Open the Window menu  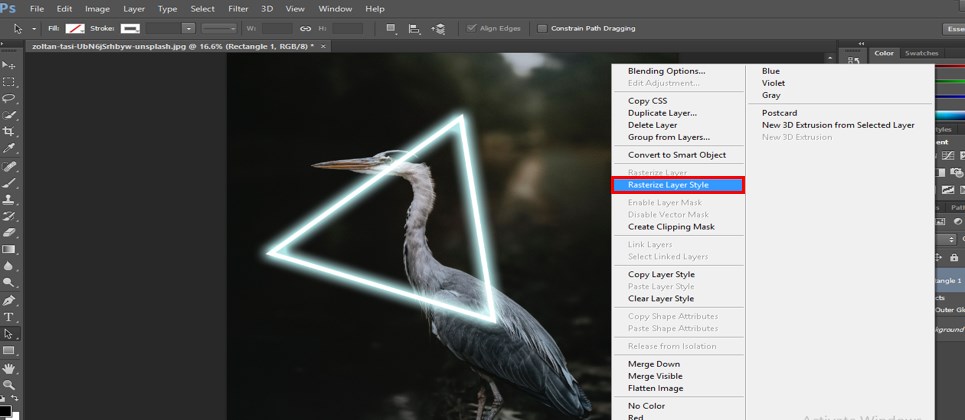pyautogui.click(x=335, y=9)
